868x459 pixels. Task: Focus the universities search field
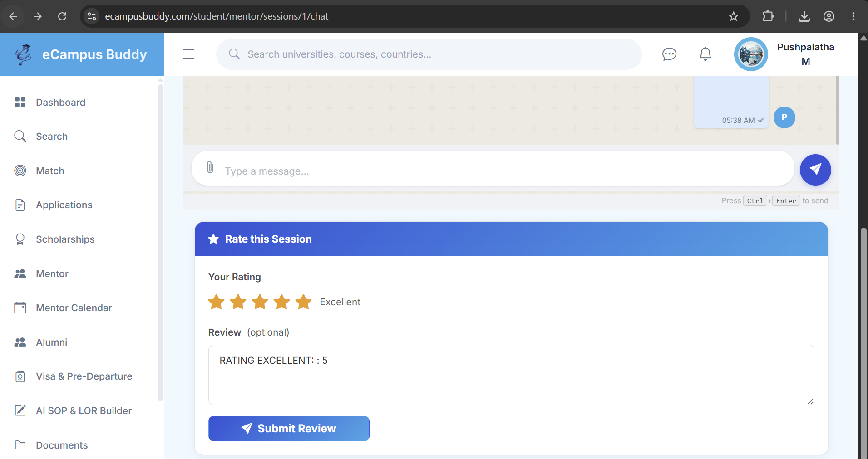point(429,54)
